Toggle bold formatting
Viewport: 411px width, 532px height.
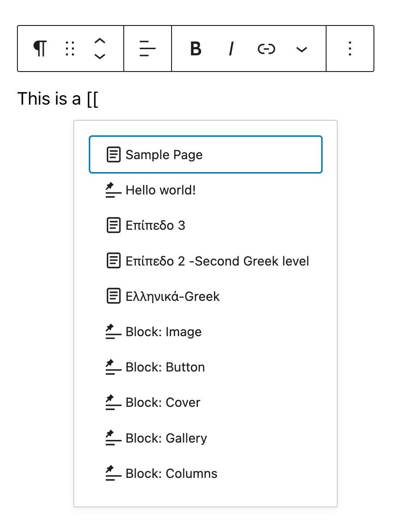point(195,48)
